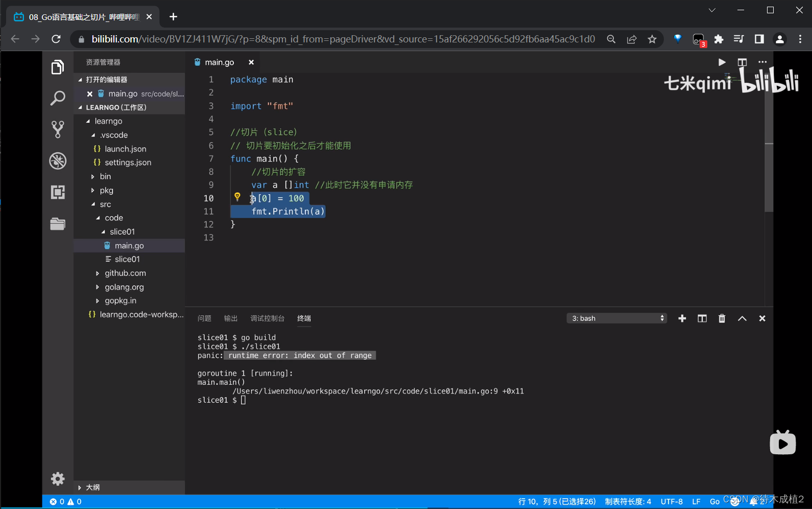Screen dimensions: 812x509
Task: Select the 终端 panel tab
Action: point(304,318)
